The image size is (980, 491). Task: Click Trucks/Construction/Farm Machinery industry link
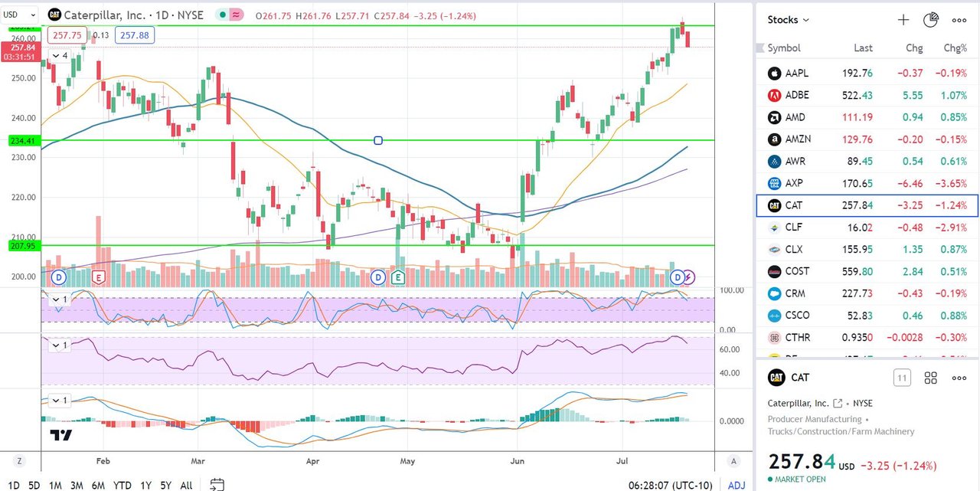(841, 431)
